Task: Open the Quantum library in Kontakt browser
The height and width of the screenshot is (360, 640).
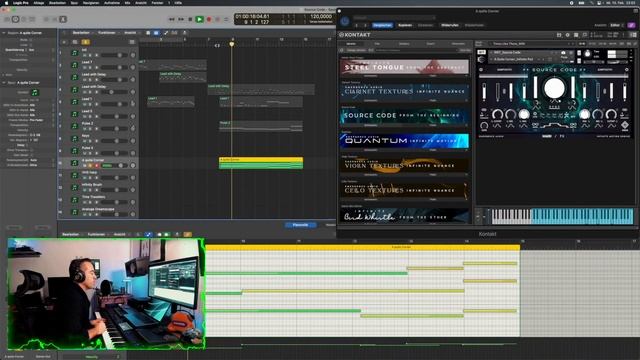Action: 404,141
